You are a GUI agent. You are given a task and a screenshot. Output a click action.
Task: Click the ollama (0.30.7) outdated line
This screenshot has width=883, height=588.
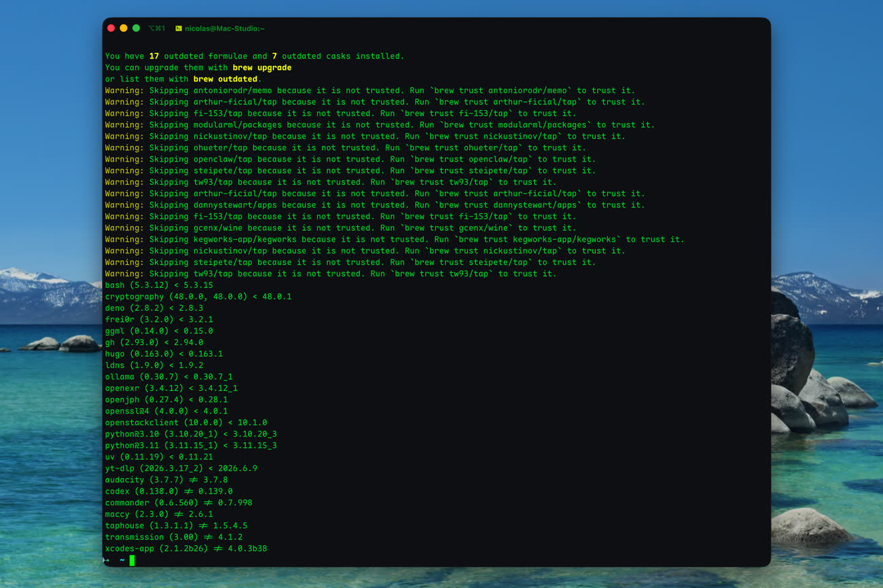pyautogui.click(x=168, y=377)
